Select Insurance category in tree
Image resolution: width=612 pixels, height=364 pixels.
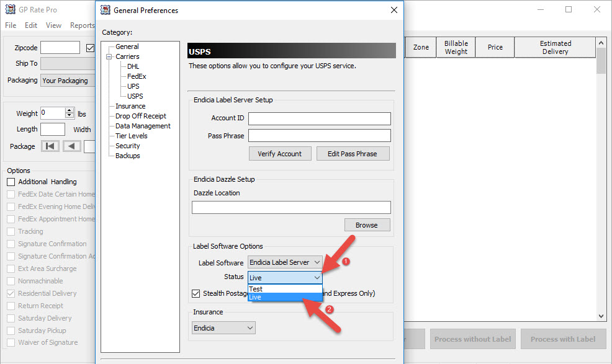click(x=130, y=106)
